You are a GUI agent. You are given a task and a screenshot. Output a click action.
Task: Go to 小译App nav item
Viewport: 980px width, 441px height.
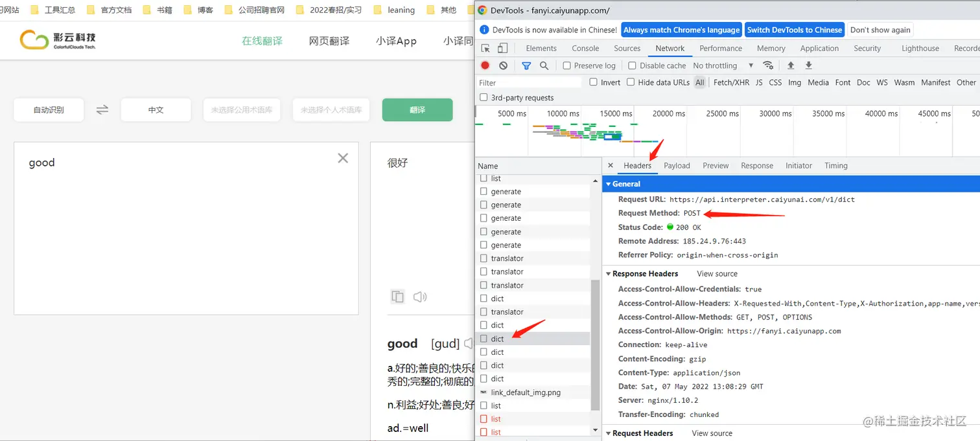click(x=396, y=41)
